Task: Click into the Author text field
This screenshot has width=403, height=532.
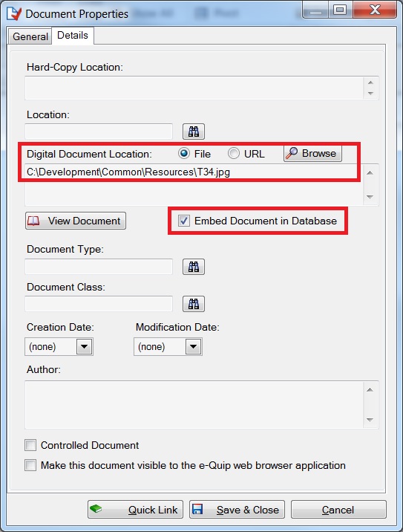Action: click(194, 404)
